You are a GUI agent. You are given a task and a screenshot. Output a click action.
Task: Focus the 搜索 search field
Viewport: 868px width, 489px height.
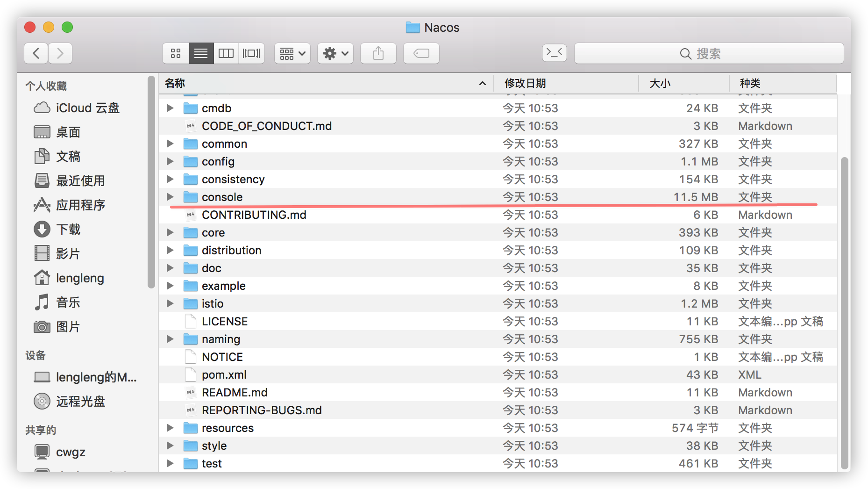(709, 53)
